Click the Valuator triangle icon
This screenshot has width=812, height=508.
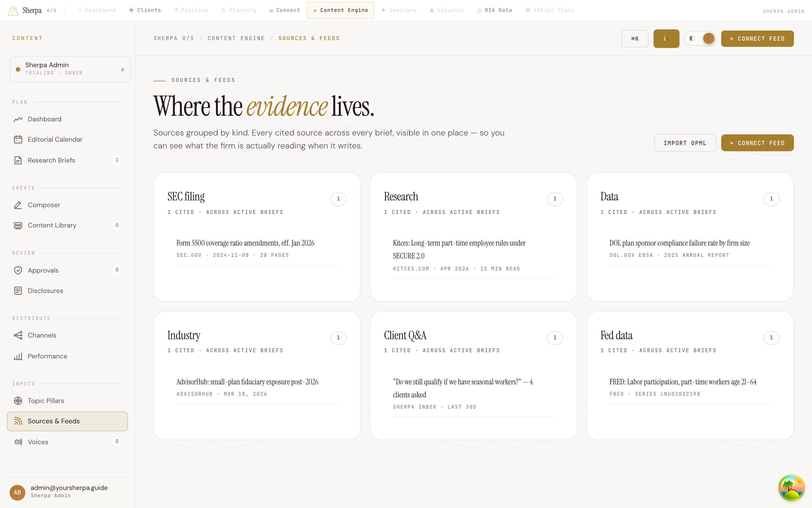(x=432, y=10)
